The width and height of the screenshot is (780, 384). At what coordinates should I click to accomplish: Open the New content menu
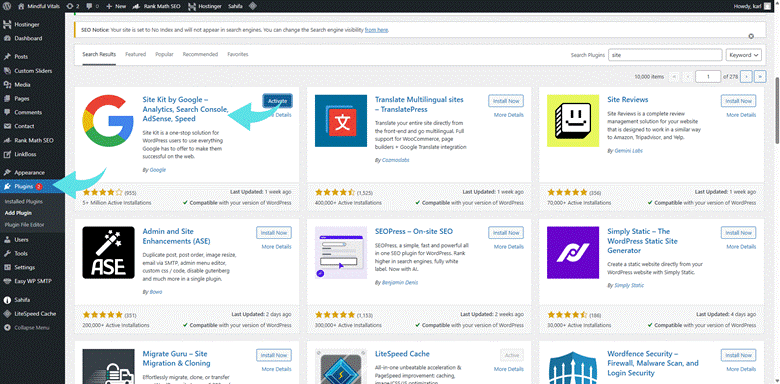[116, 6]
